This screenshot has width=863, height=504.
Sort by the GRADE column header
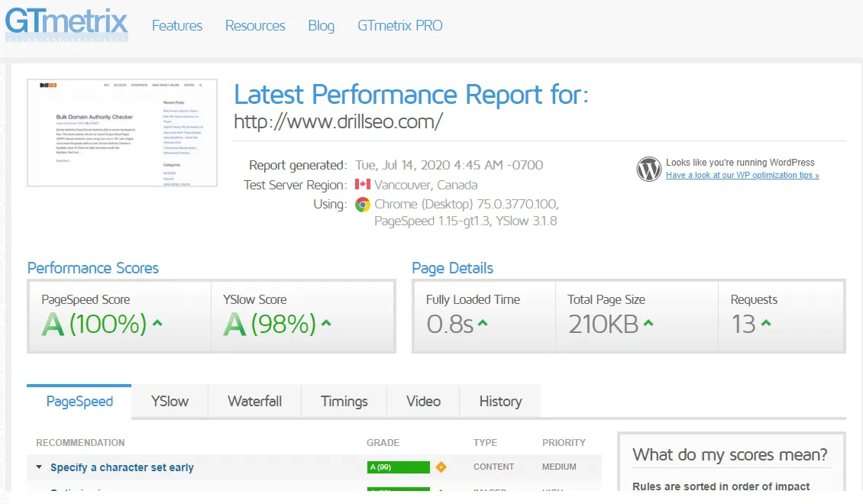383,442
